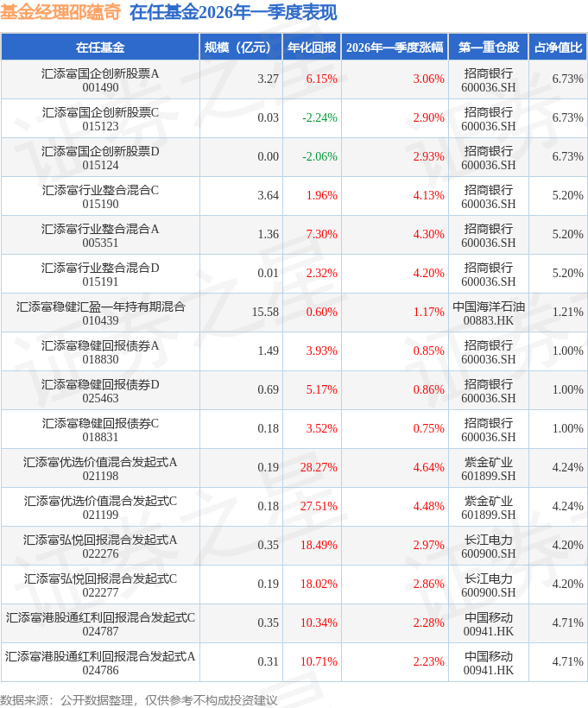Click 紫金矿业 601899.SH in the 021198 row
Screen dimensions: 588x708
tap(489, 468)
